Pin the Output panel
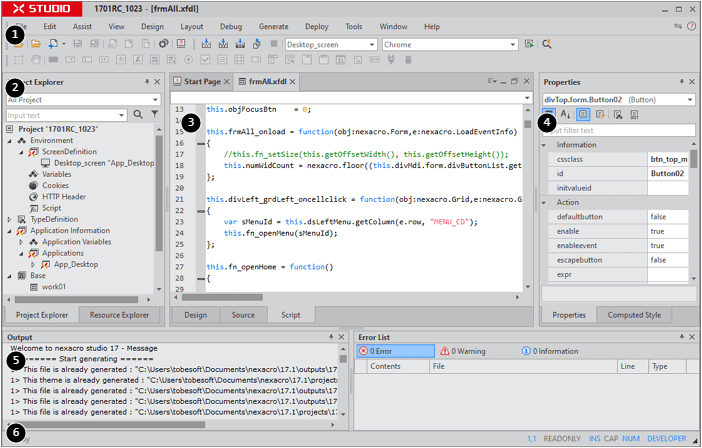Screen dimensions: 702x448 point(330,337)
